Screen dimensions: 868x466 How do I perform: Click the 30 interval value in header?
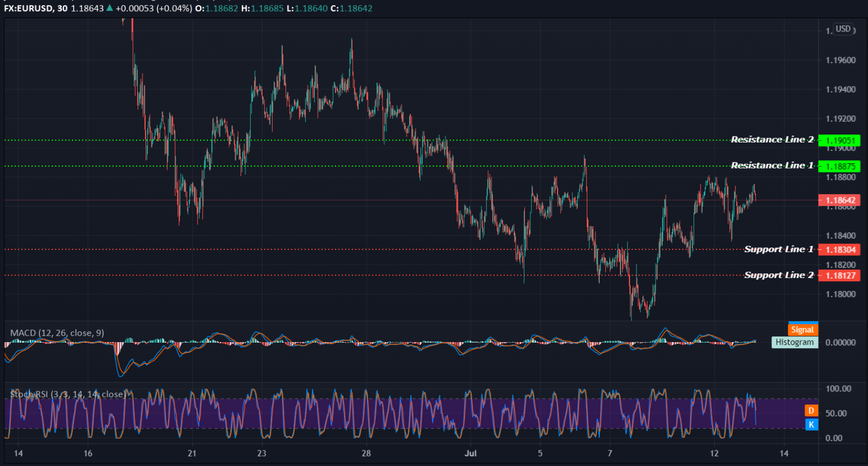(62, 9)
